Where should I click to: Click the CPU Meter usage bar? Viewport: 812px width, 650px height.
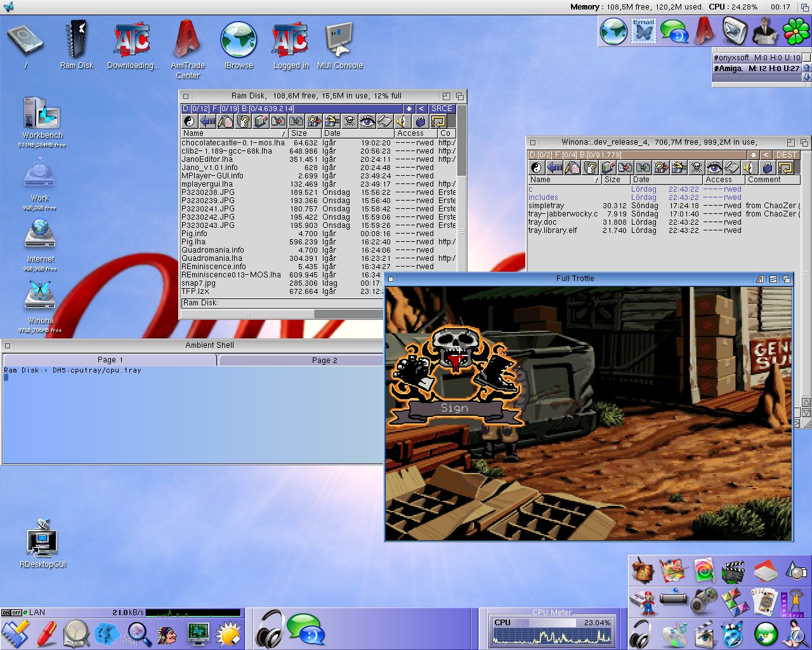[553, 623]
